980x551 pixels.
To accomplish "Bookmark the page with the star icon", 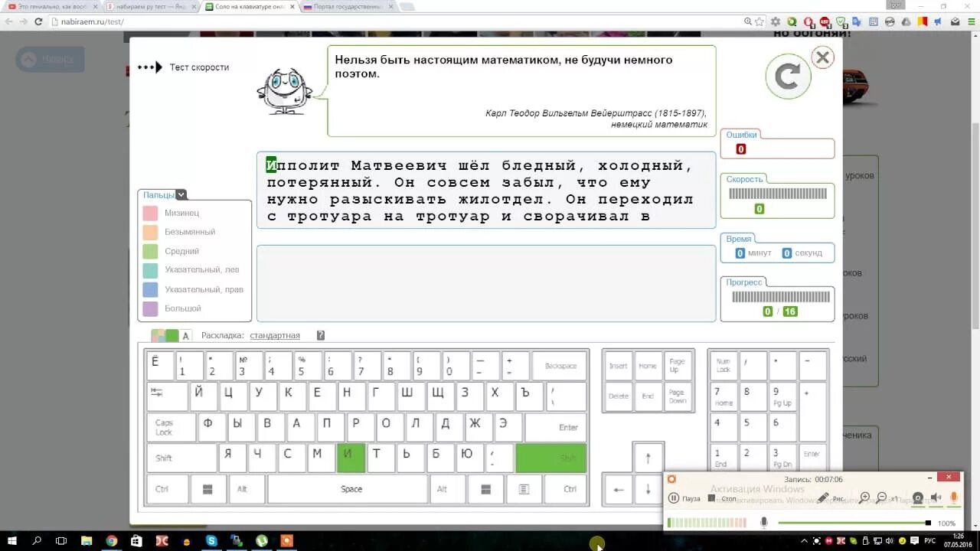I will coord(759,21).
